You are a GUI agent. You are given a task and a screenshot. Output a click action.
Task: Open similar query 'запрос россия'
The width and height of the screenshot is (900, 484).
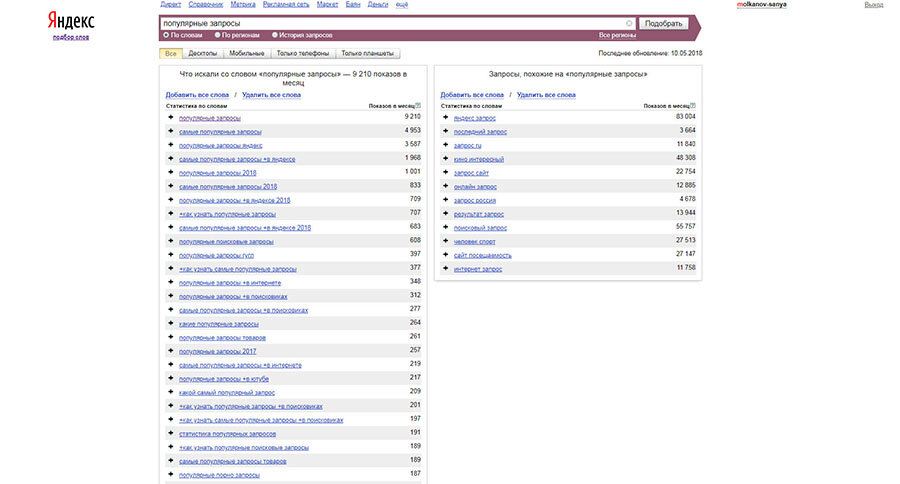[x=475, y=200]
